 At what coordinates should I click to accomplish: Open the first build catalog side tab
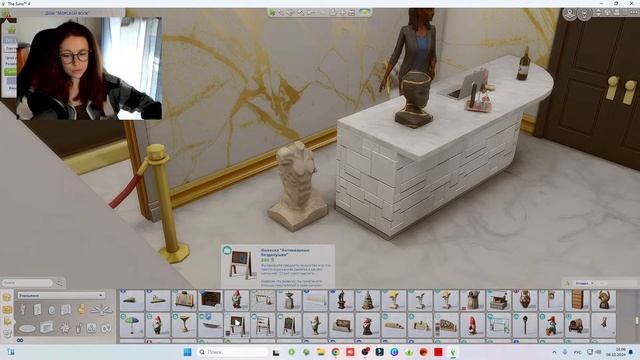pyautogui.click(x=7, y=297)
